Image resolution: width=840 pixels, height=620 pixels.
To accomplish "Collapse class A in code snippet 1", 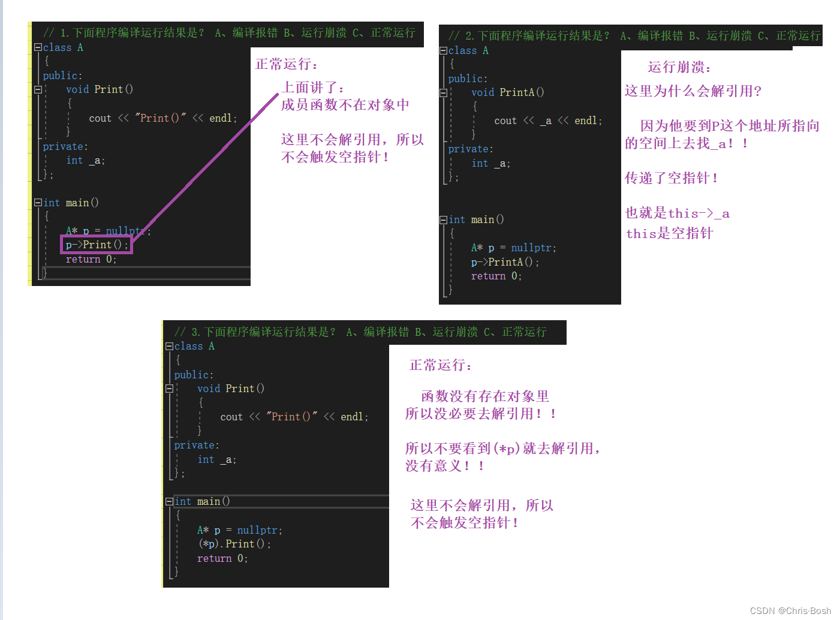I will click(38, 47).
